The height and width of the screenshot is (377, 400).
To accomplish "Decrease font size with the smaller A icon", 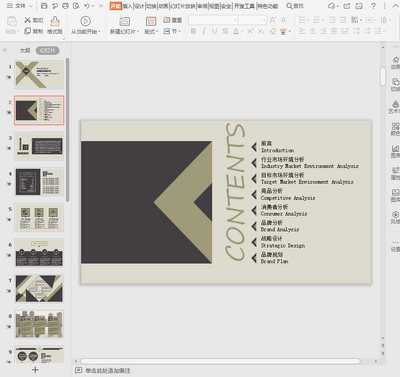I will coord(284,20).
